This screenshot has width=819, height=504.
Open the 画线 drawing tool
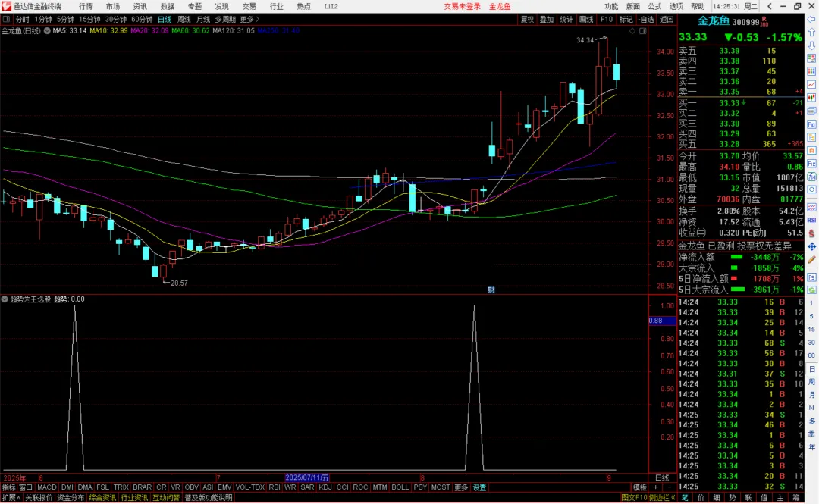586,19
